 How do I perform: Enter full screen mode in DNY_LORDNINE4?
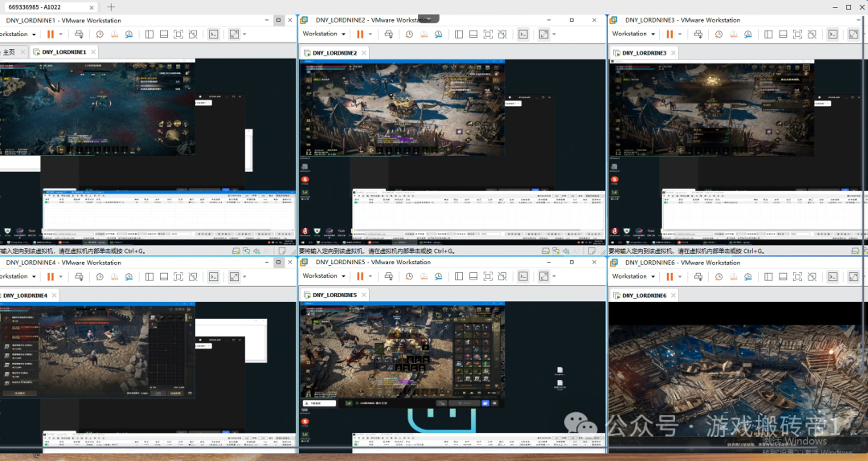click(178, 277)
